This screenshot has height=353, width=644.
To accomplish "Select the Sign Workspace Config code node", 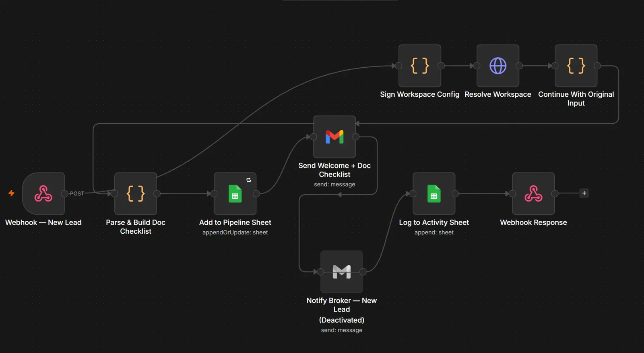I will [420, 66].
